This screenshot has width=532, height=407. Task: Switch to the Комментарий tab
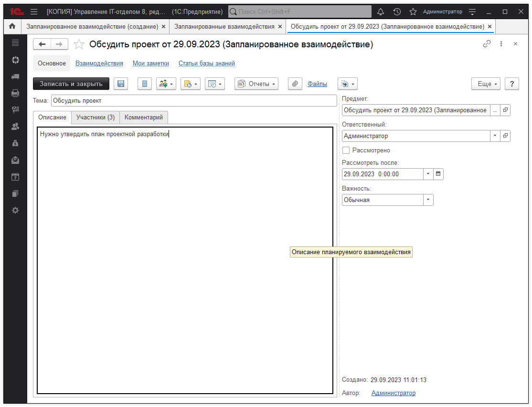tap(144, 118)
